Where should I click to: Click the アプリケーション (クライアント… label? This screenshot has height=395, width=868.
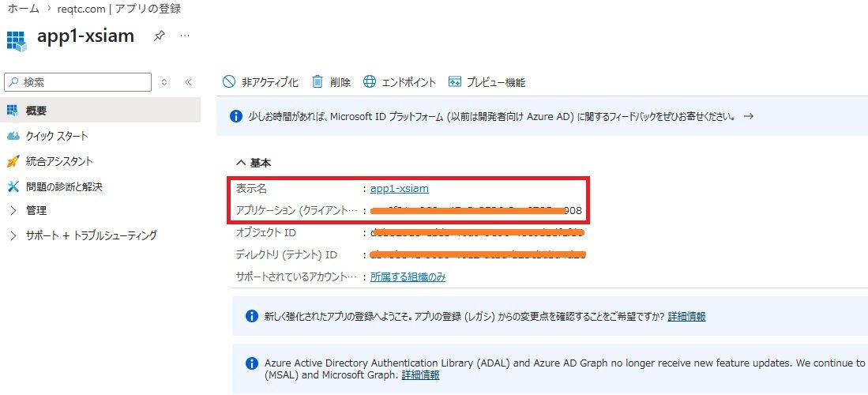296,210
